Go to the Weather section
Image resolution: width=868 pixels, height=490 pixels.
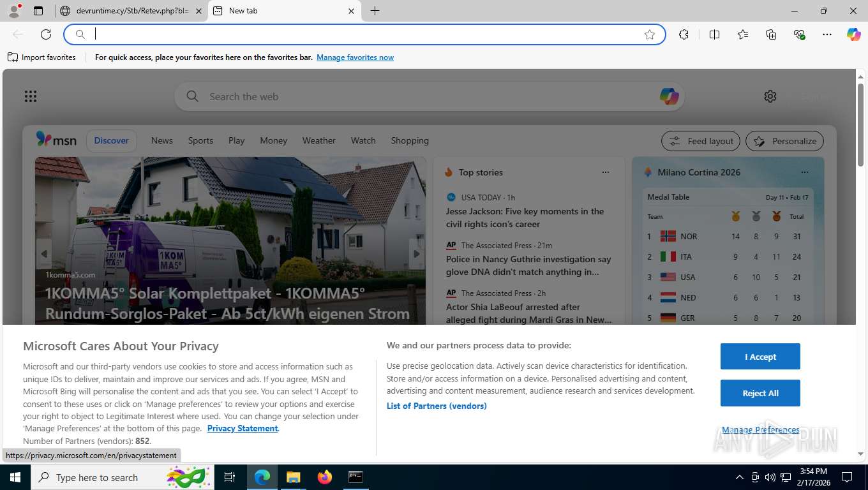(318, 140)
